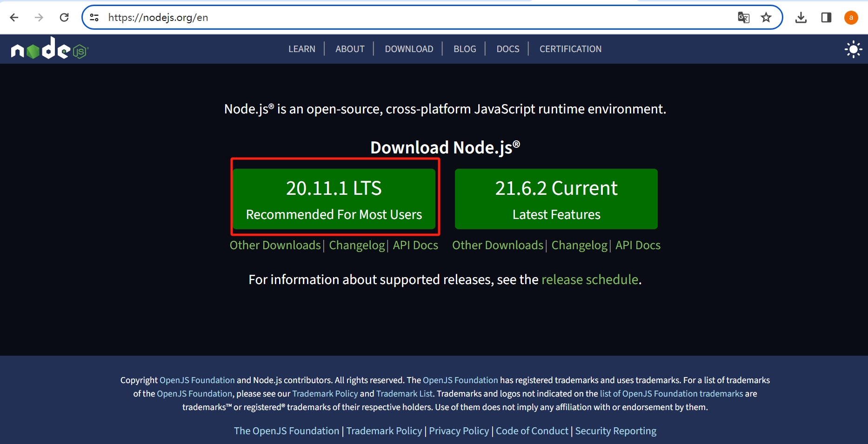Viewport: 868px width, 444px height.
Task: Open Changelog under the Current button
Action: [580, 245]
